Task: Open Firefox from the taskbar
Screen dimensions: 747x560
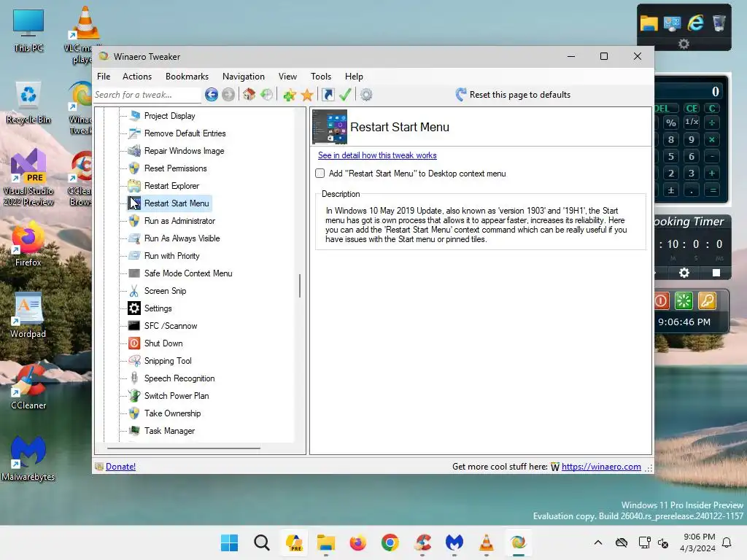Action: (357, 542)
